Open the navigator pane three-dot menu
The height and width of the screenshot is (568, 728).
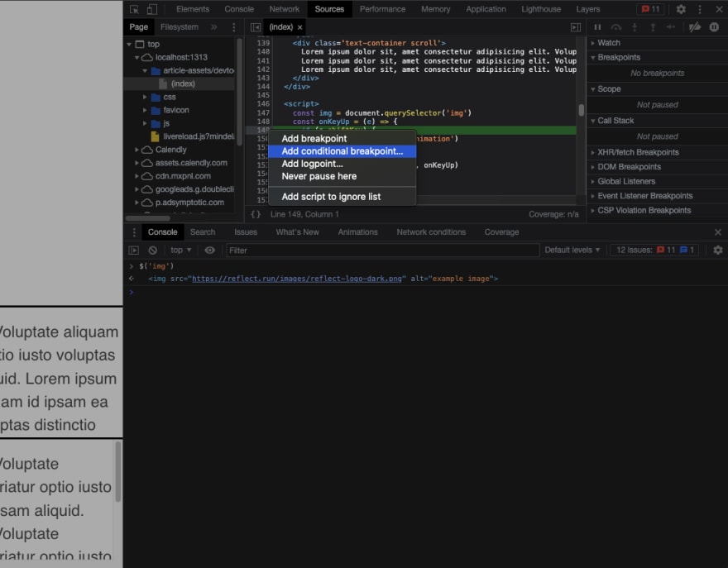(233, 27)
